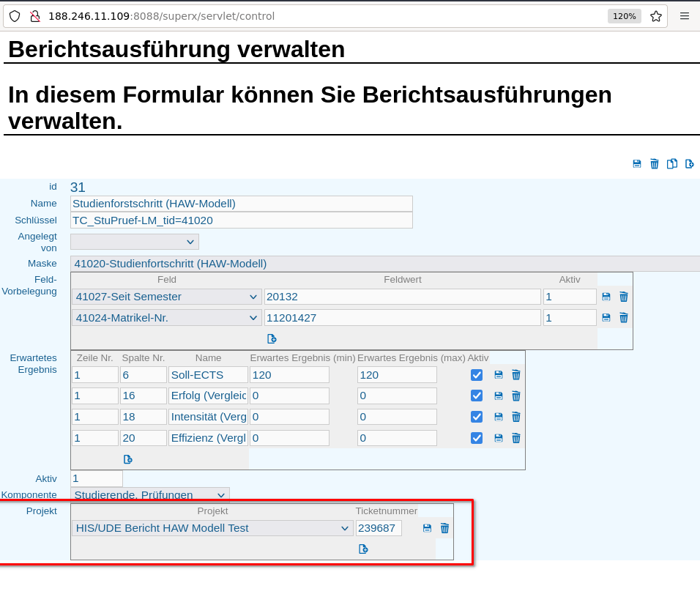Click the Schlüssel text field
Viewport: 700px width, 616px height.
click(242, 220)
